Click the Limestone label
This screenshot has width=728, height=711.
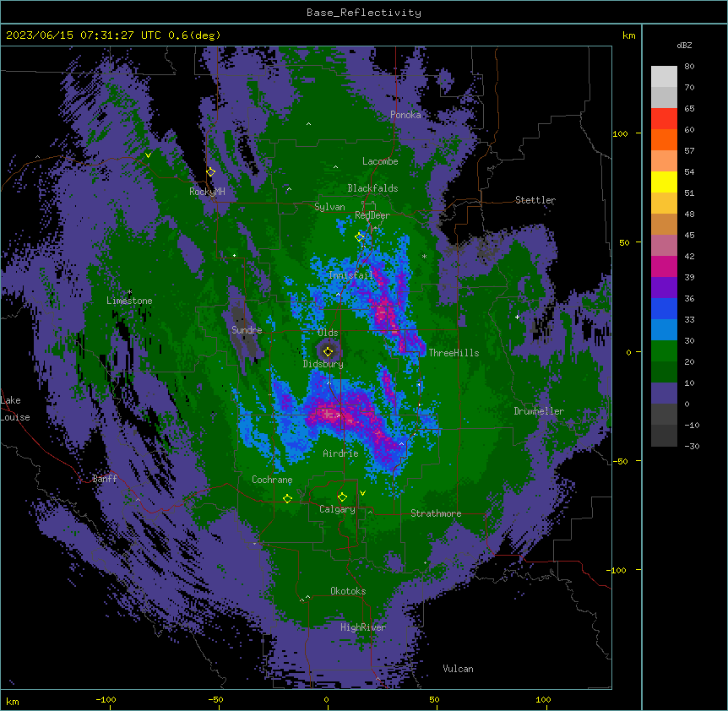tap(129, 301)
